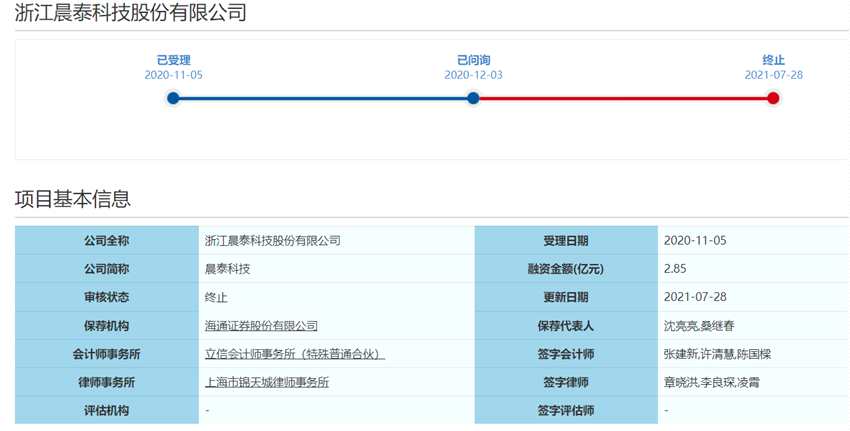Select the 晨泰科技 value cell
The image size is (850, 431).
pos(336,269)
